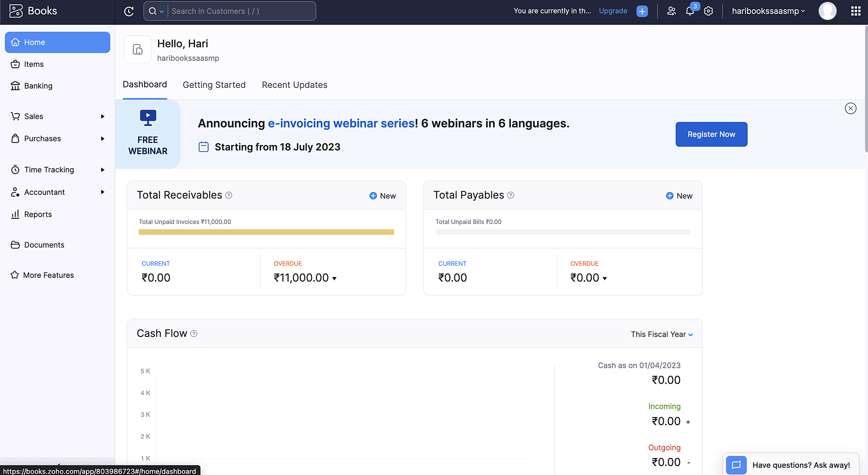Image resolution: width=868 pixels, height=475 pixels.
Task: Click the referral people icon in header
Action: (x=671, y=11)
